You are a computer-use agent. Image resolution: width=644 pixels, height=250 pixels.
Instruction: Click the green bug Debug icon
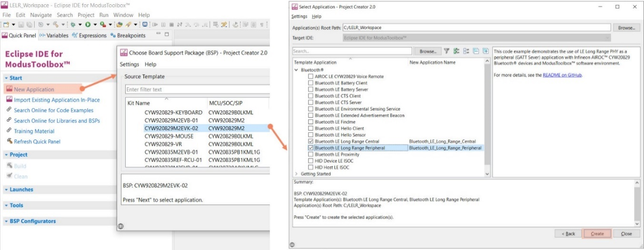click(72, 24)
